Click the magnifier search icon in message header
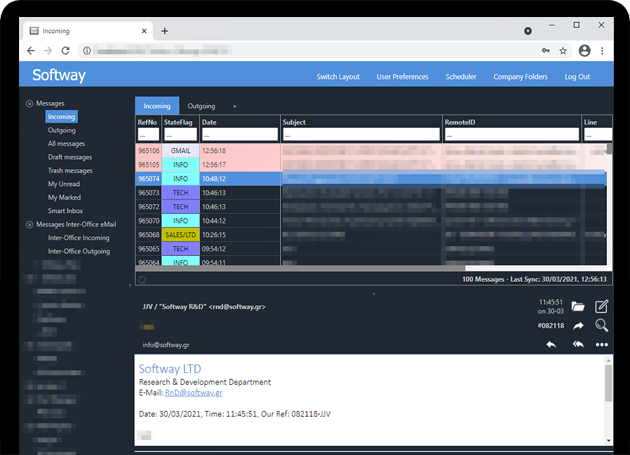The width and height of the screenshot is (630, 455). click(601, 325)
